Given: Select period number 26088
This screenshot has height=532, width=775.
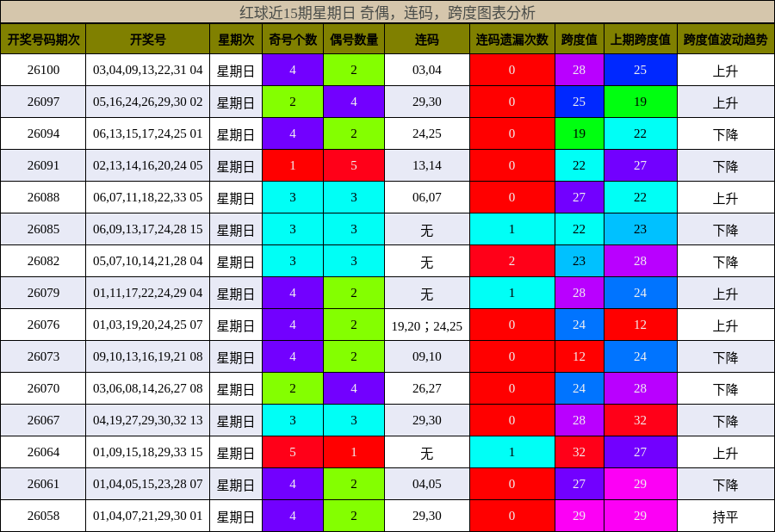Looking at the screenshot, I should [x=44, y=198].
